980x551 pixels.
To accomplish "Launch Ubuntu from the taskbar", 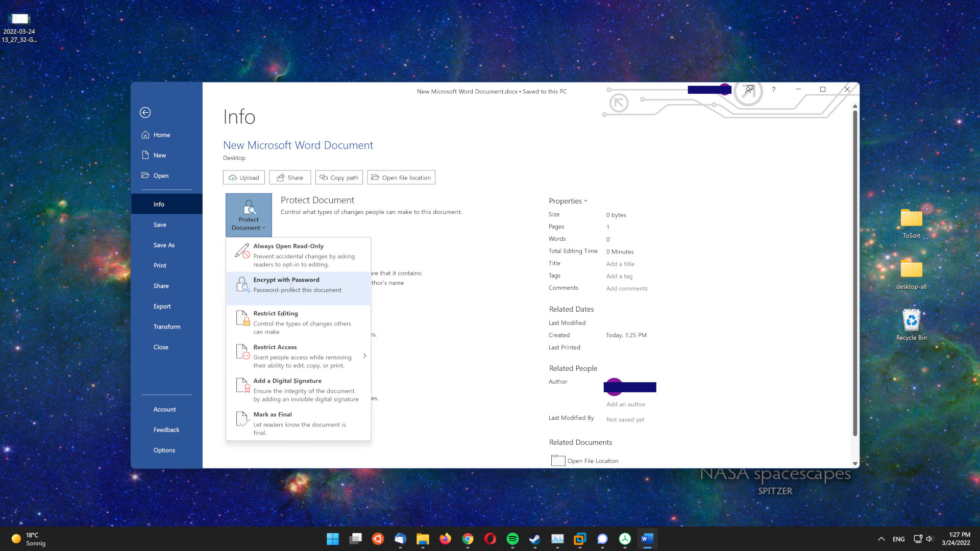I will (x=378, y=539).
